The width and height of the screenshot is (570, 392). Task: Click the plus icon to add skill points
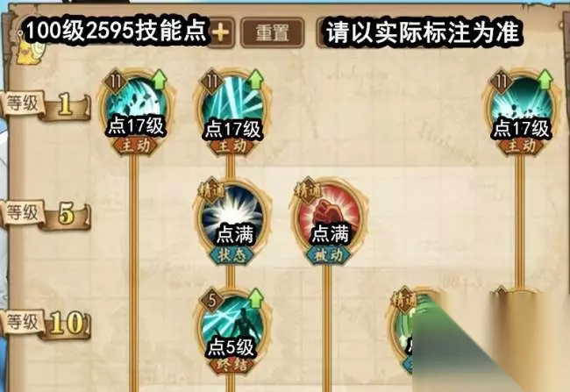pos(221,32)
